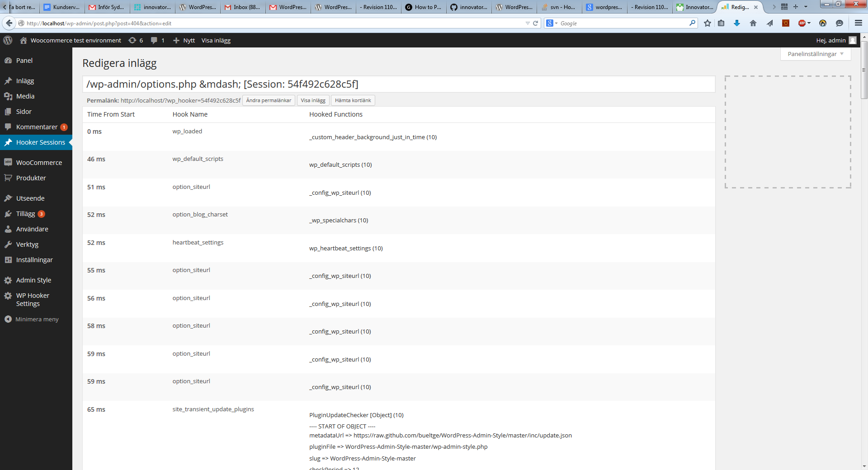Open the downloads arrow icon
The width and height of the screenshot is (868, 470).
[737, 23]
